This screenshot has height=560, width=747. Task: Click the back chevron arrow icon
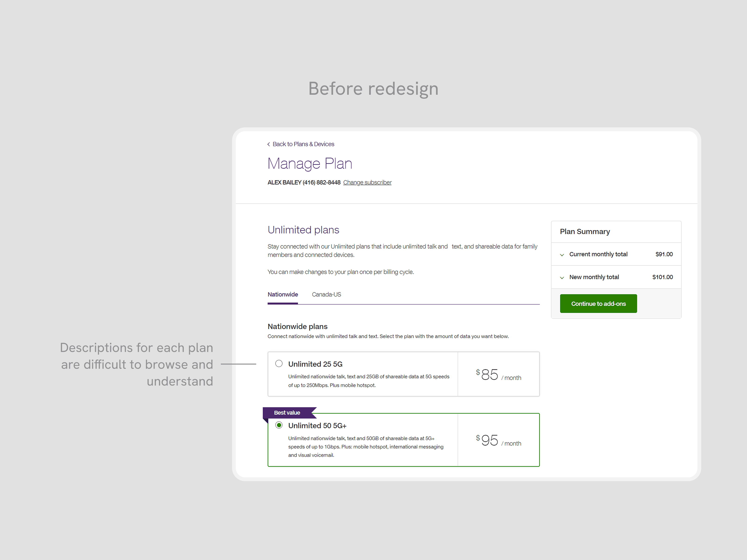pyautogui.click(x=268, y=144)
